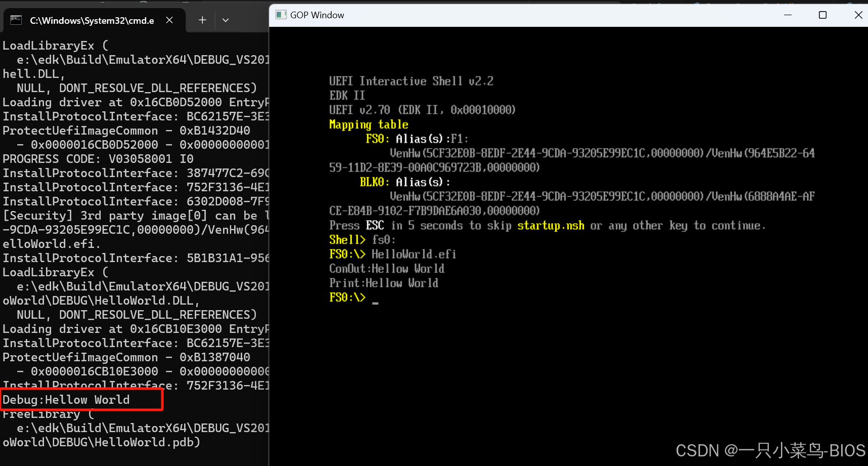Click the yellow 'Mapping table' heading
The image size is (868, 466).
(x=369, y=124)
